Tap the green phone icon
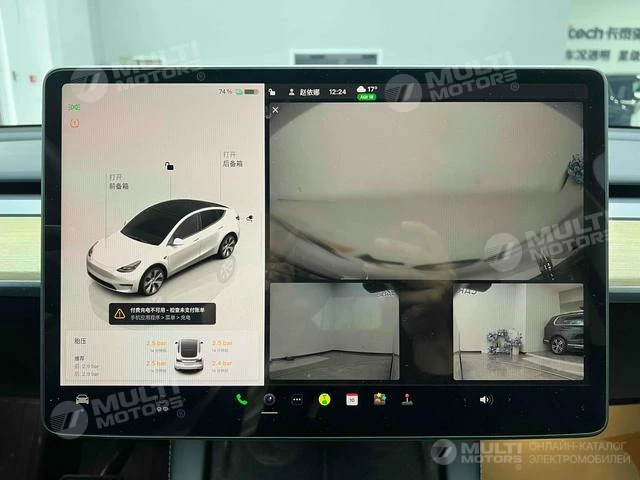The height and width of the screenshot is (480, 640). point(241,399)
